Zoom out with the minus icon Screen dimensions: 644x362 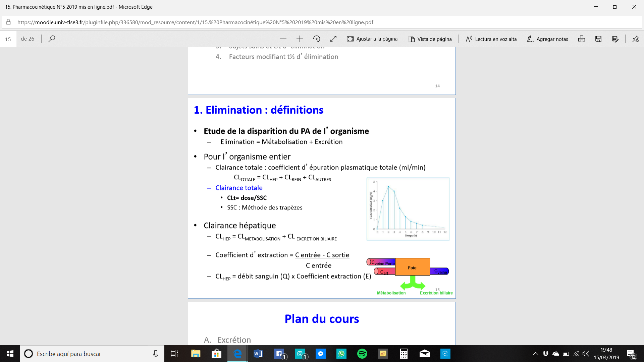coord(283,39)
